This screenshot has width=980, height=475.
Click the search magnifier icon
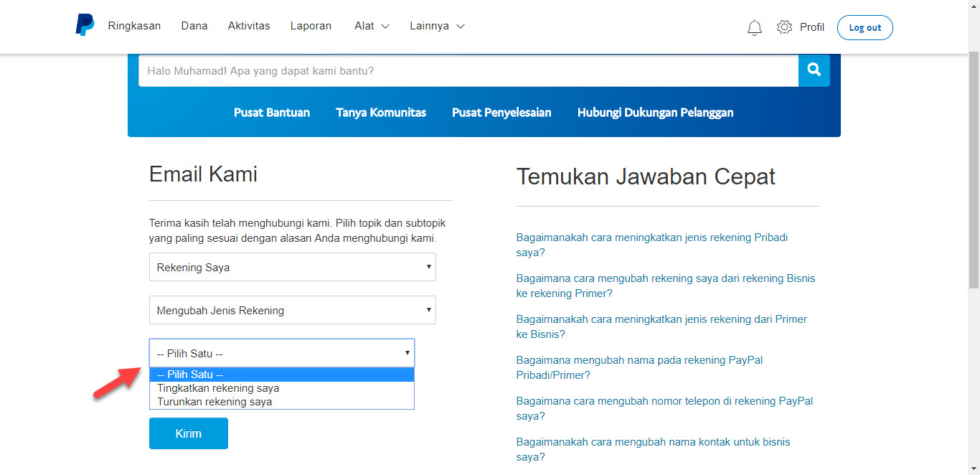point(813,70)
